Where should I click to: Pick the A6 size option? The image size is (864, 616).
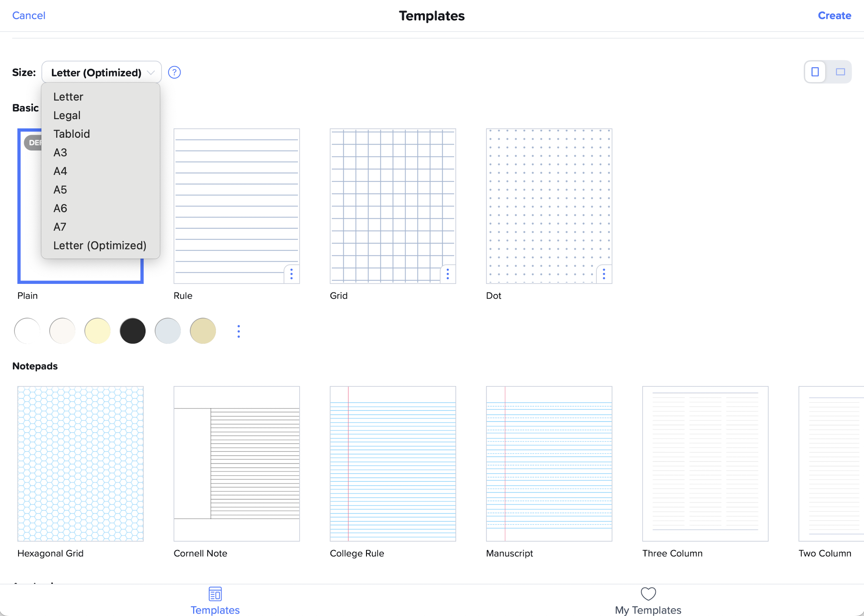[60, 208]
